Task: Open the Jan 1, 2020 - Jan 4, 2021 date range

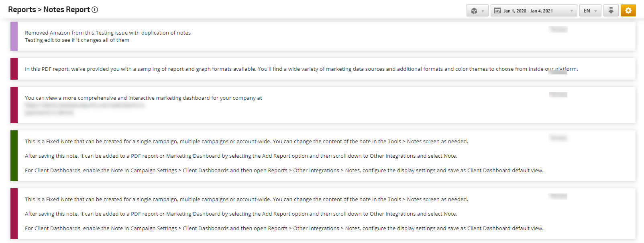Action: pos(528,11)
